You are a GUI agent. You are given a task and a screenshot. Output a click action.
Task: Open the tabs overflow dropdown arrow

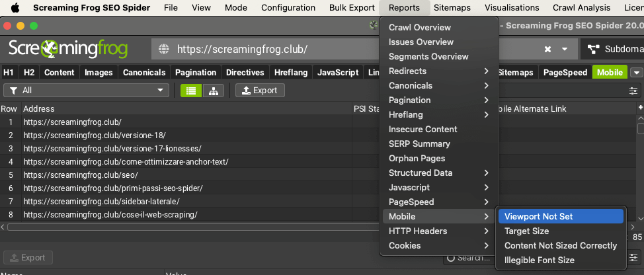tap(636, 73)
